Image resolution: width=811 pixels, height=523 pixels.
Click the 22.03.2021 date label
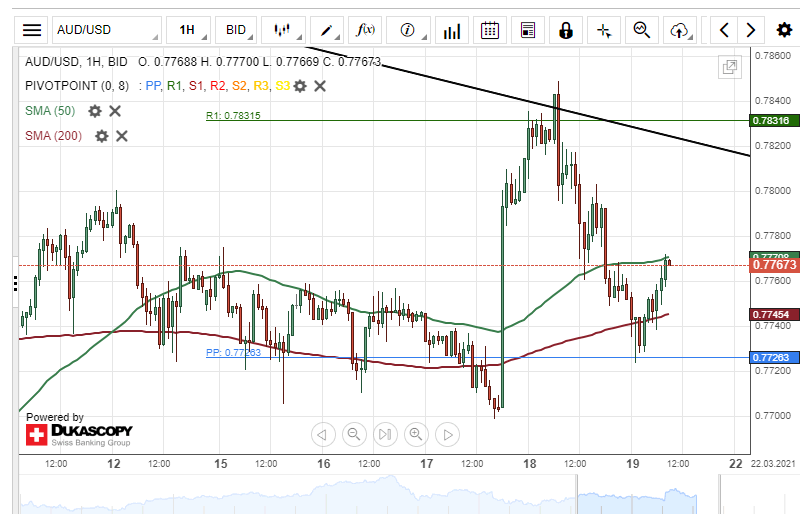click(x=773, y=464)
